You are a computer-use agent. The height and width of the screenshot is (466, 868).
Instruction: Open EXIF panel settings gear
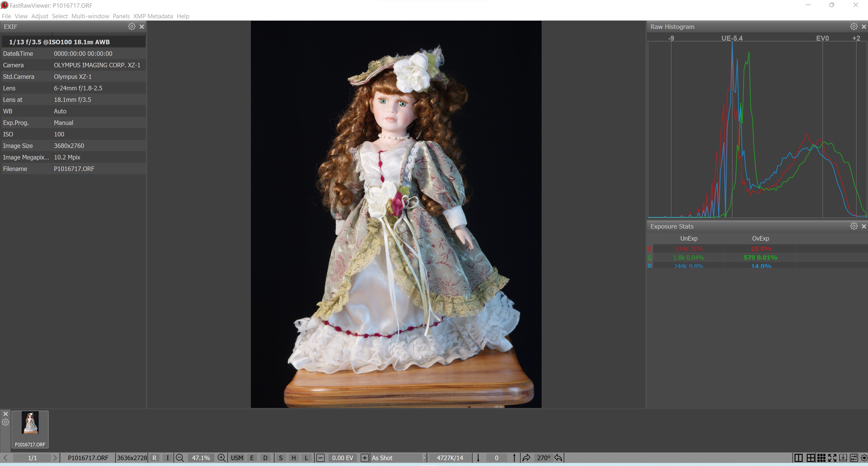coord(132,27)
